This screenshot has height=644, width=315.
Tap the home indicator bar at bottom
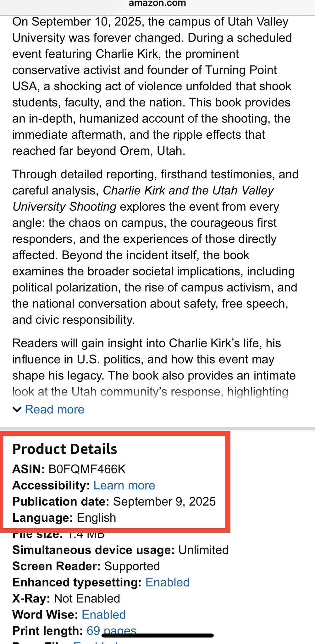click(157, 636)
